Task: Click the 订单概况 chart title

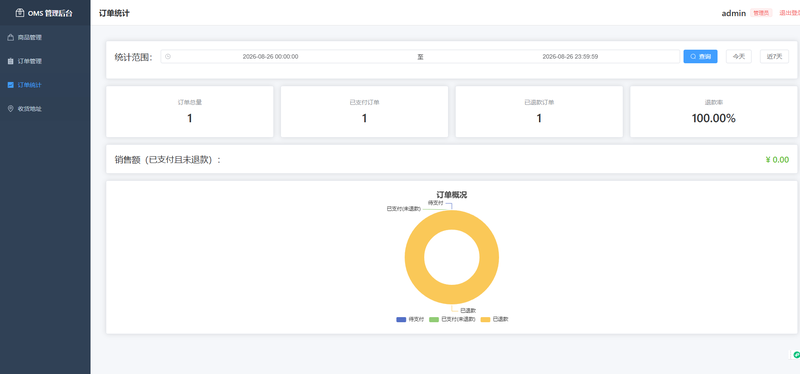Action: (452, 194)
